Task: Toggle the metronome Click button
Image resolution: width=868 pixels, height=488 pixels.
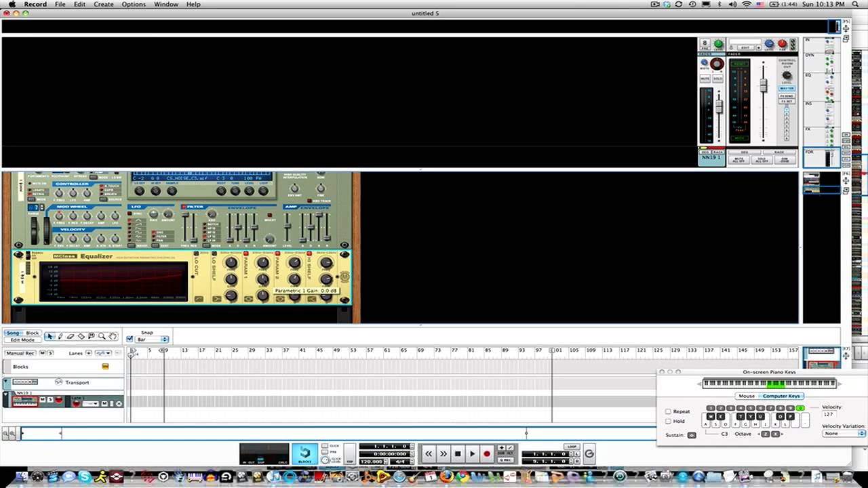Action: pyautogui.click(x=324, y=446)
